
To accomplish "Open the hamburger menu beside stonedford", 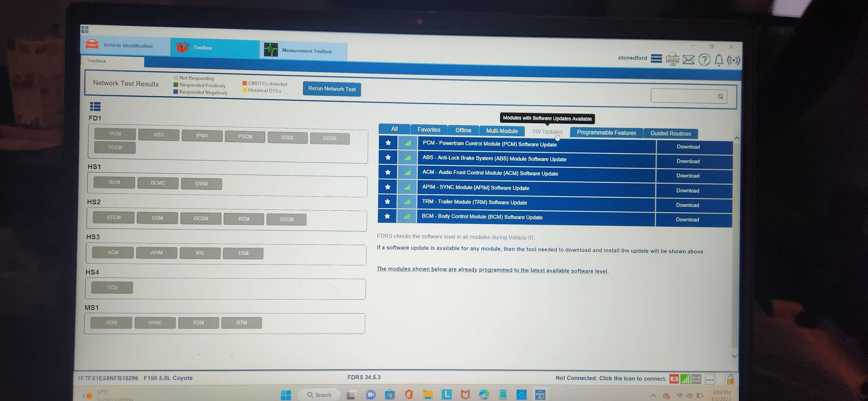I will [656, 59].
